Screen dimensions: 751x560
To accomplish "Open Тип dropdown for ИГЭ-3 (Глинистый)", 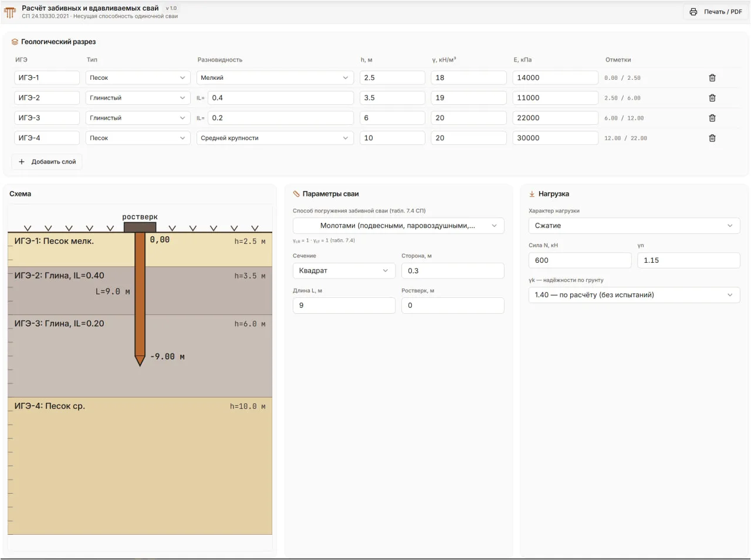I will [x=138, y=118].
